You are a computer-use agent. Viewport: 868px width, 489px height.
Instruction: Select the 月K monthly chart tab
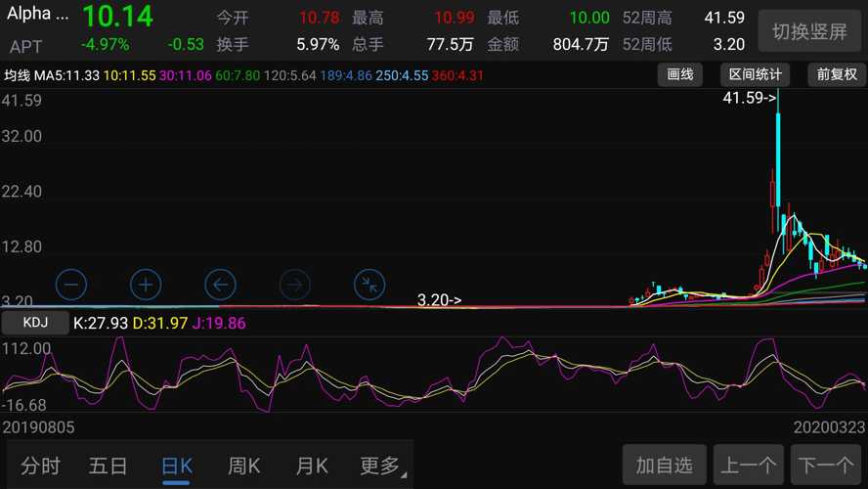(312, 466)
